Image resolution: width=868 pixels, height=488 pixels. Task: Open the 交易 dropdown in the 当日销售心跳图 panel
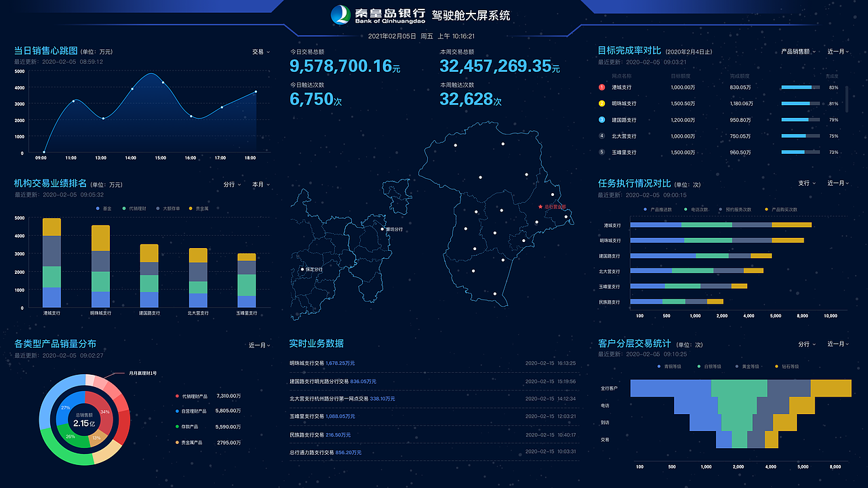[x=261, y=52]
